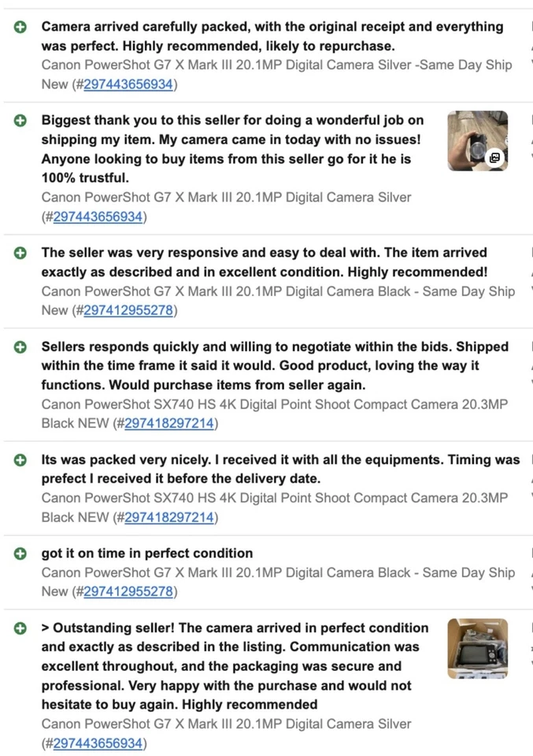Select the green plus icon by "Sellers responds quickly"
Viewport: 533px width, 756px height.
21,346
